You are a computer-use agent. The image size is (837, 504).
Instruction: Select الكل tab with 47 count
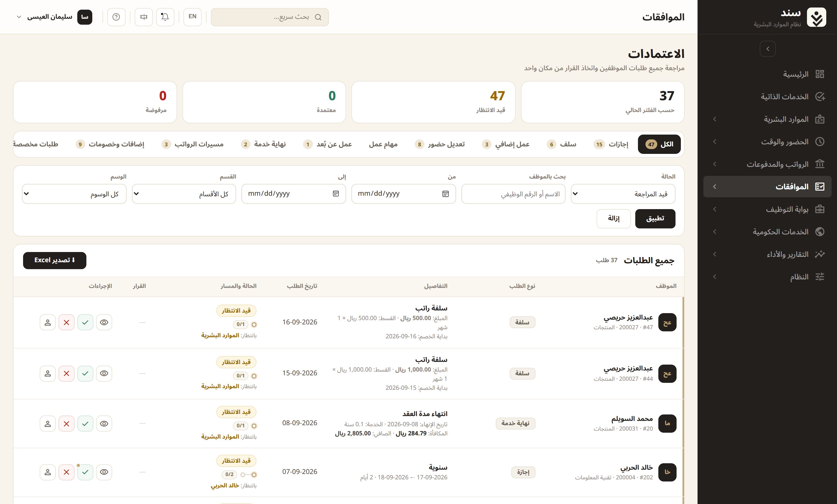click(659, 144)
